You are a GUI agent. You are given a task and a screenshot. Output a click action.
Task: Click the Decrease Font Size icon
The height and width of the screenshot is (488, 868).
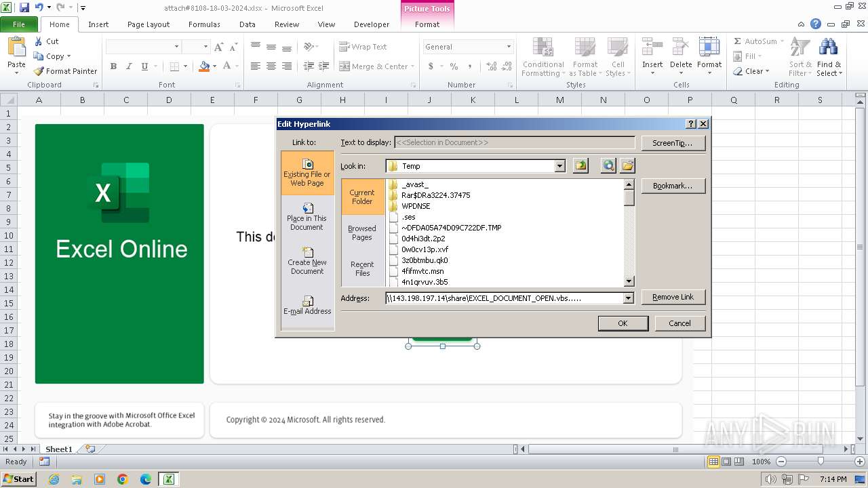pos(233,47)
